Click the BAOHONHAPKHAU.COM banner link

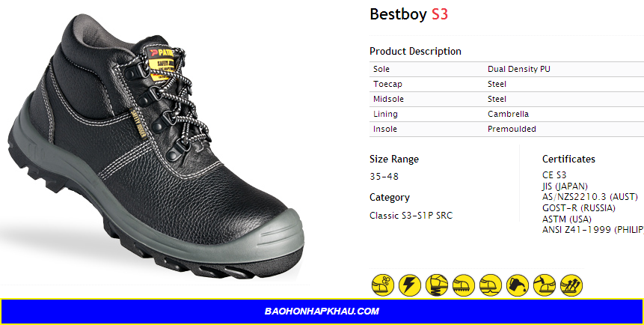coord(322,311)
